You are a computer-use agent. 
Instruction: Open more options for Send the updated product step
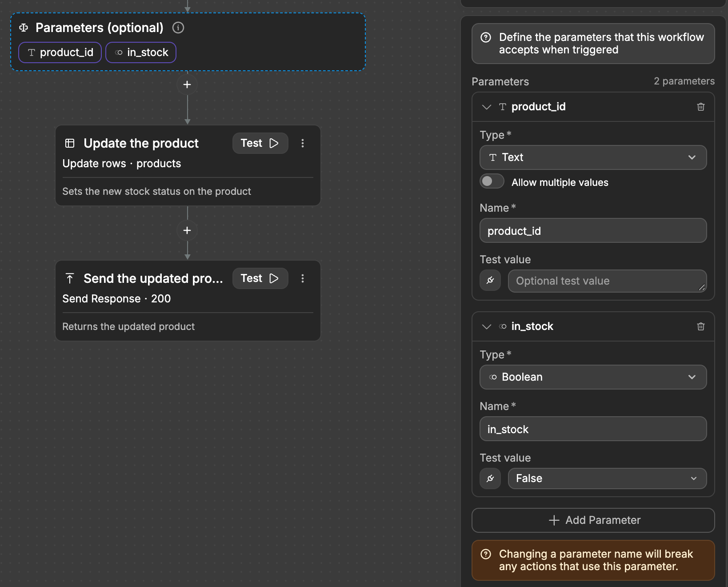tap(303, 278)
